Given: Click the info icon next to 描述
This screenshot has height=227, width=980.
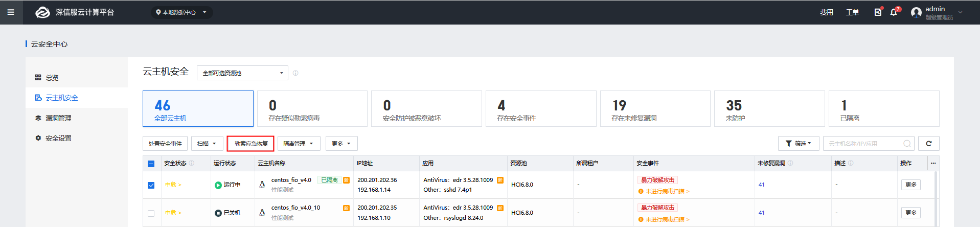Looking at the screenshot, I should coord(851,163).
